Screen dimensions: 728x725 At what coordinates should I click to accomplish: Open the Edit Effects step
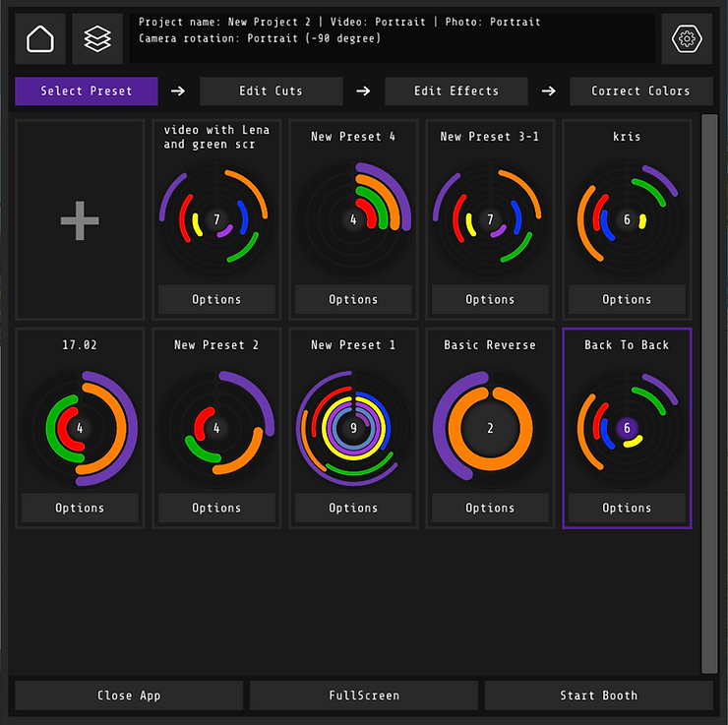(456, 91)
